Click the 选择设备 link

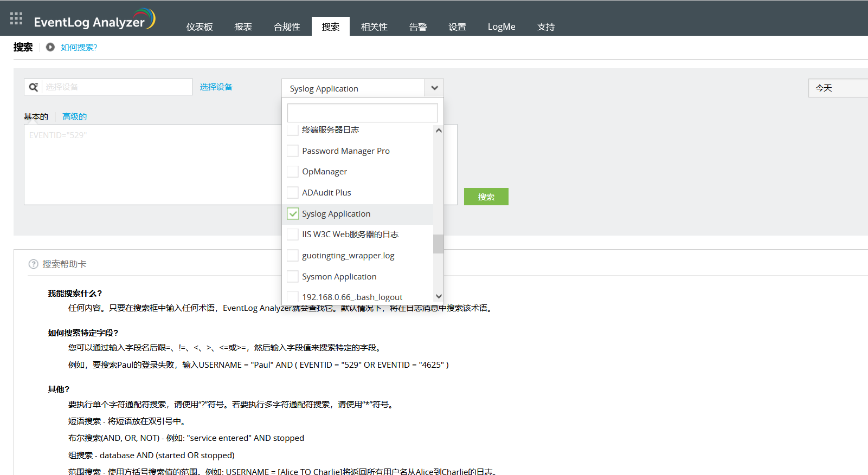click(216, 87)
